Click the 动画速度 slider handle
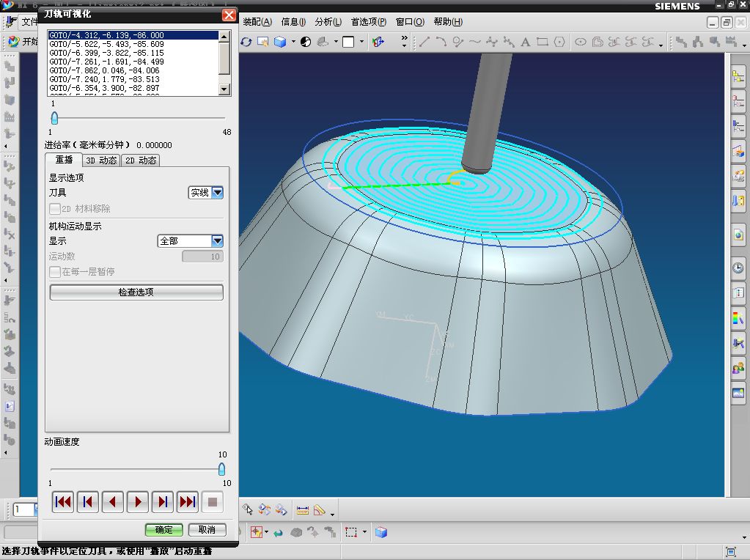The image size is (750, 560). (x=222, y=469)
